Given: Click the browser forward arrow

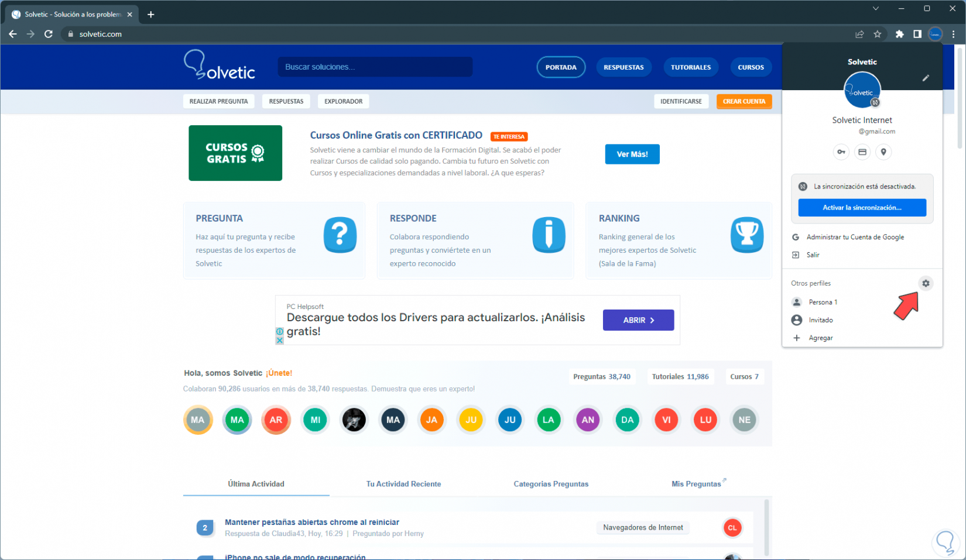Looking at the screenshot, I should pyautogui.click(x=30, y=34).
